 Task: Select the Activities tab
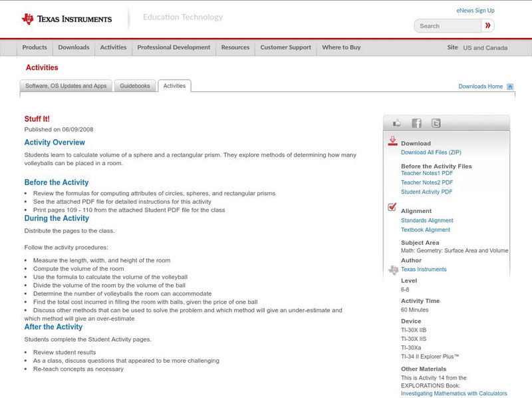click(x=174, y=86)
